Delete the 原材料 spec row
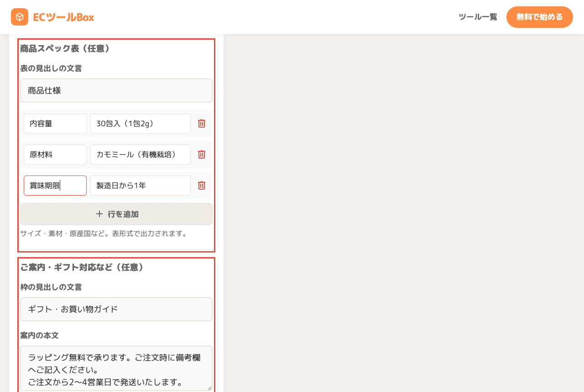Screen dimensions: 584x392 [x=202, y=155]
